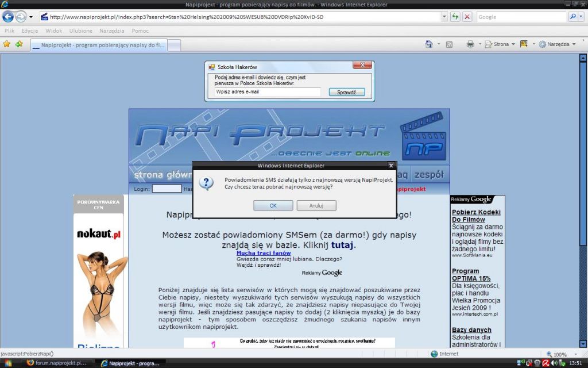Screen dimensions: 588x368
Task: Open the Plik menu
Action: click(x=9, y=31)
